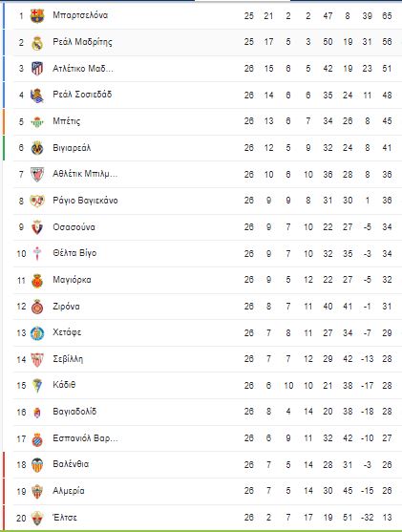Viewport: 402px width, 532px height.
Task: Open the Χετάφε team entry
Action: pyautogui.click(x=67, y=332)
